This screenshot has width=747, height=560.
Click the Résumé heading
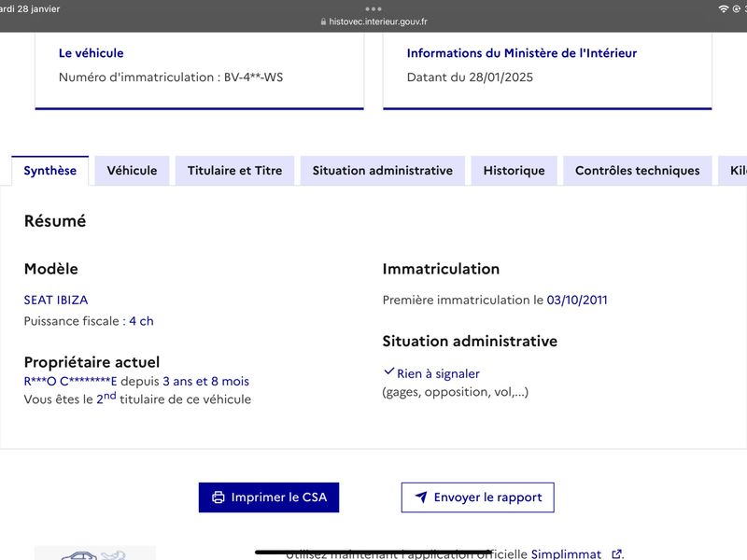point(55,221)
